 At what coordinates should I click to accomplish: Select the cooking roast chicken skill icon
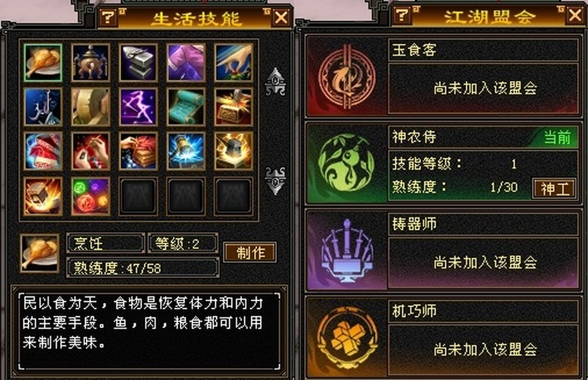pyautogui.click(x=42, y=63)
